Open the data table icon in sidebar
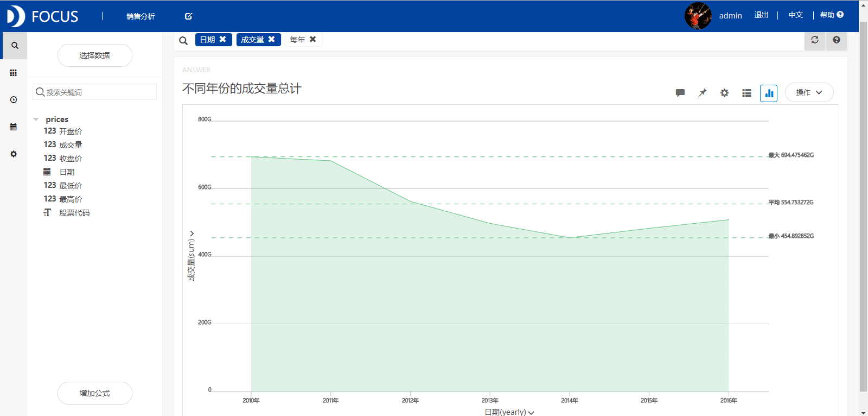This screenshot has width=868, height=416. coord(14,127)
